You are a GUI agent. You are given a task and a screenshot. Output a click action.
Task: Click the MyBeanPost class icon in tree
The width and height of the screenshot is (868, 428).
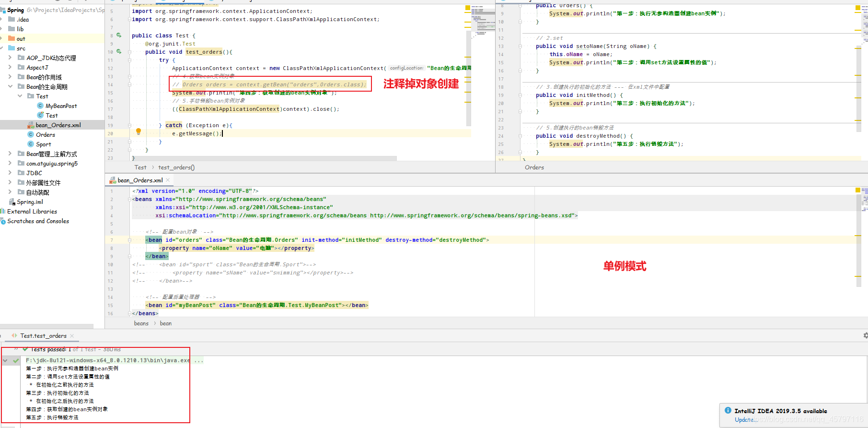click(40, 106)
